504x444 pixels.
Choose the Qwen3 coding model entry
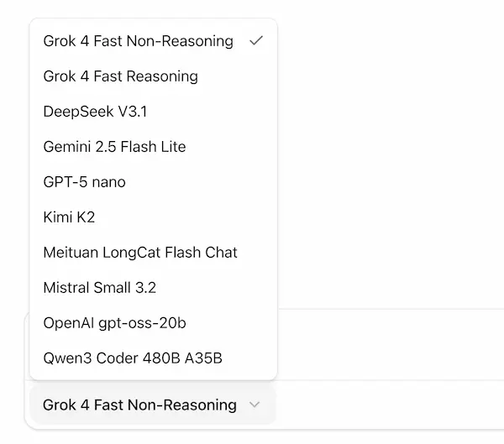coord(154,358)
